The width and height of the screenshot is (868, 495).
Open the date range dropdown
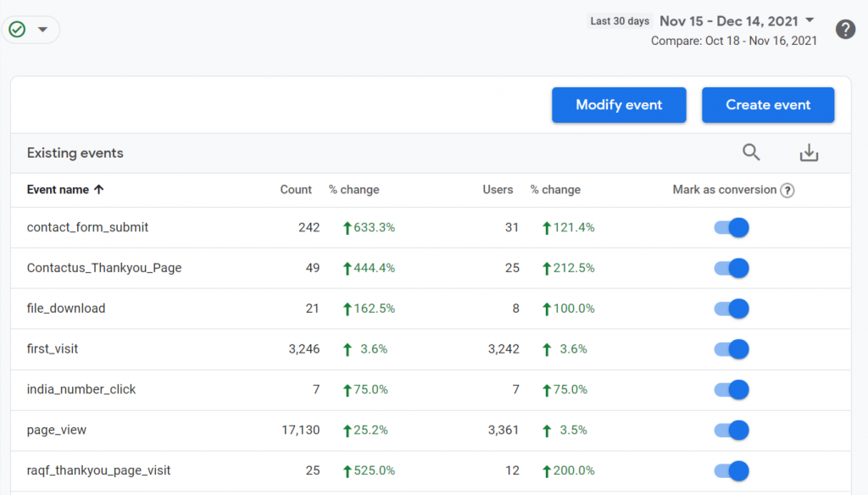[810, 20]
